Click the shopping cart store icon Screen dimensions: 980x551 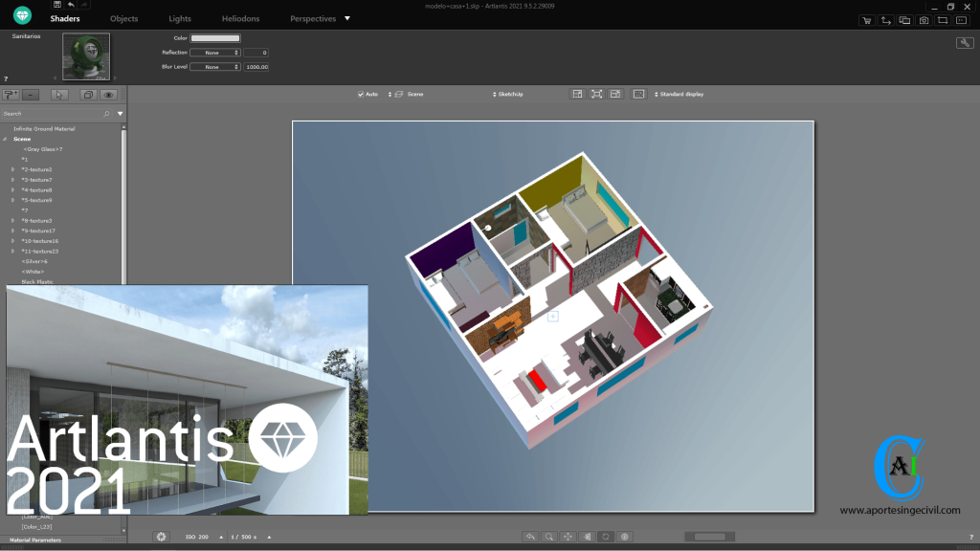pyautogui.click(x=867, y=19)
